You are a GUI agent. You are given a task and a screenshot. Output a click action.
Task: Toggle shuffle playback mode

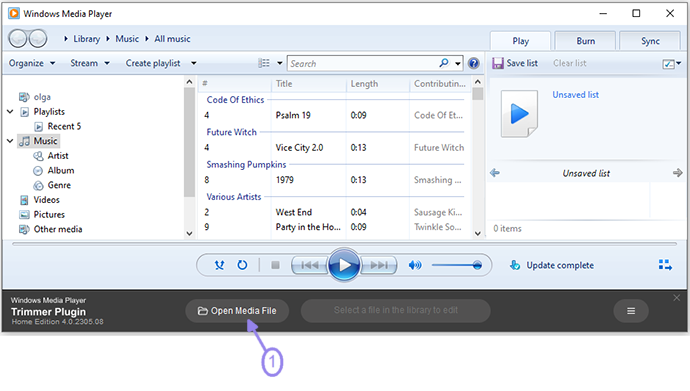(x=219, y=265)
